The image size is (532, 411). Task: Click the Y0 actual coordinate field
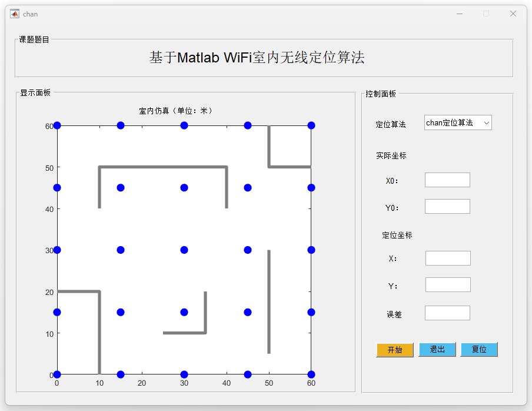447,207
